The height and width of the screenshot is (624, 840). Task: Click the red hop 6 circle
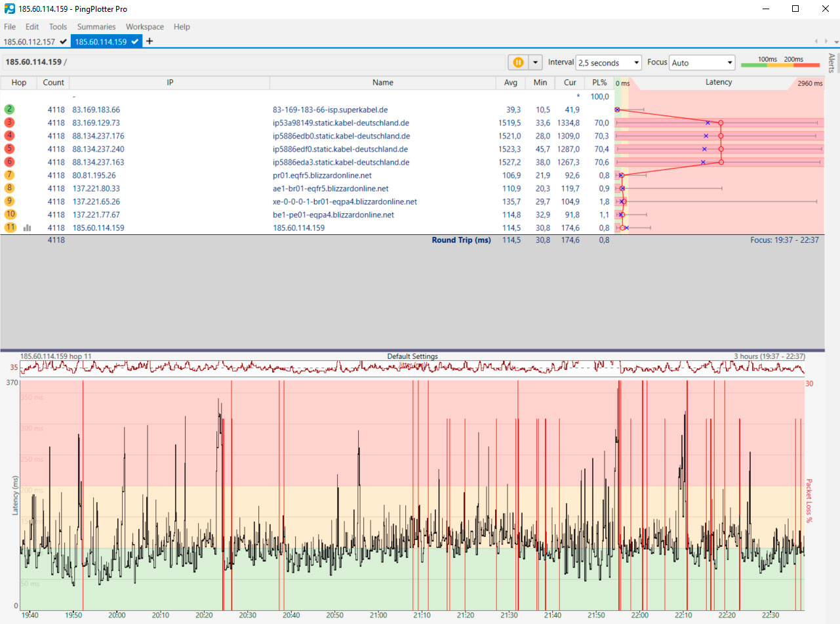pyautogui.click(x=9, y=162)
